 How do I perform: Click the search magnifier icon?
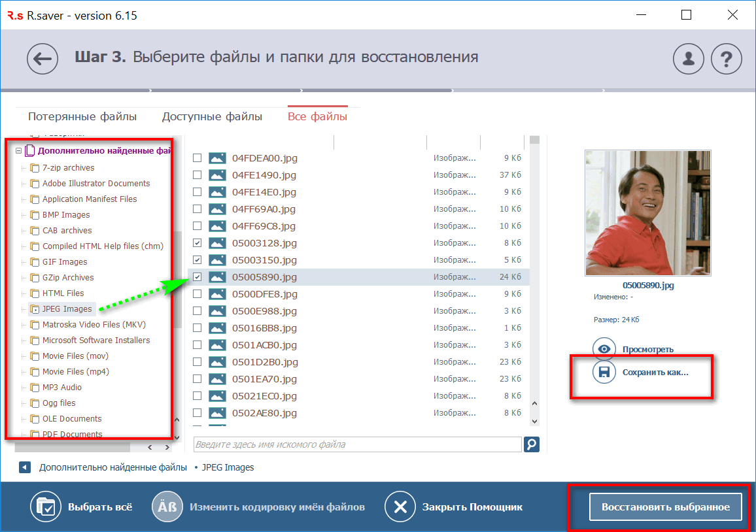(x=532, y=444)
